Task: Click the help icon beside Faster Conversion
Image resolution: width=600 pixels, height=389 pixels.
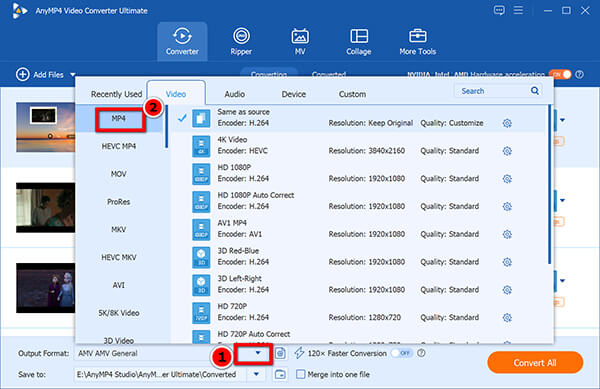Action: pyautogui.click(x=421, y=353)
